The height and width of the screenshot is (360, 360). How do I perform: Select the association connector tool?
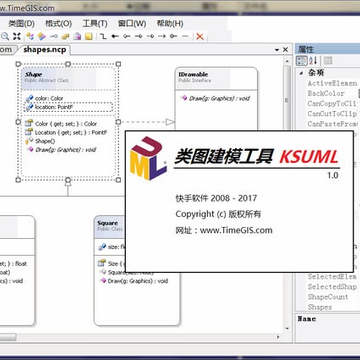pos(103,36)
